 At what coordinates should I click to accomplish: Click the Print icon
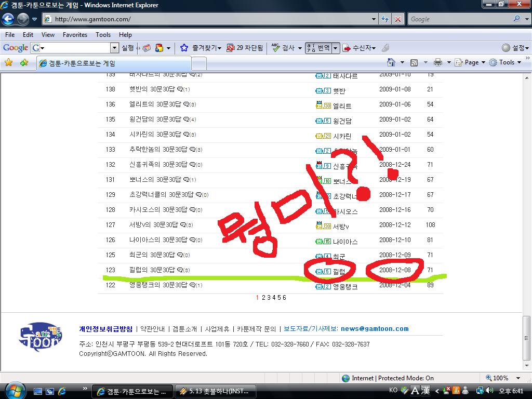click(437, 62)
